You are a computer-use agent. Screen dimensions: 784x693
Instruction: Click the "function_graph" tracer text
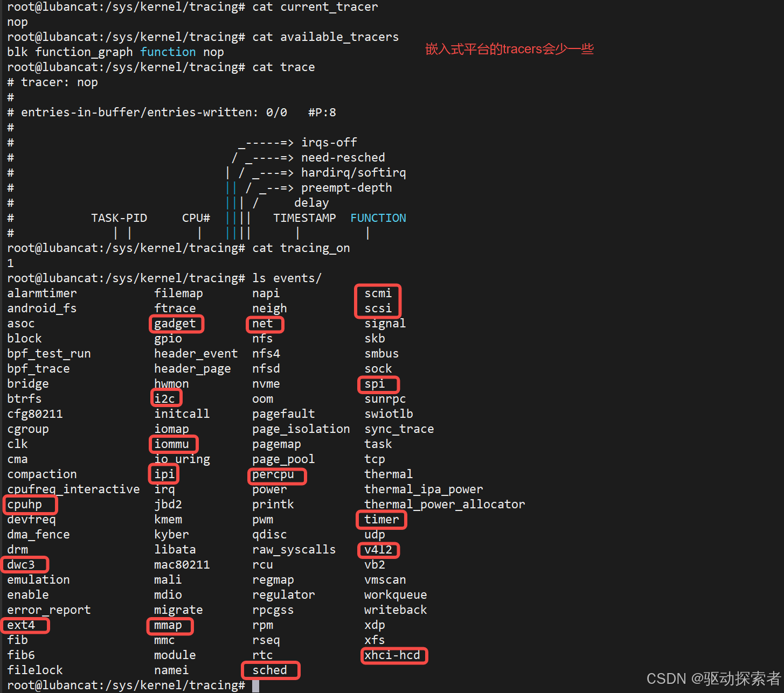click(84, 52)
